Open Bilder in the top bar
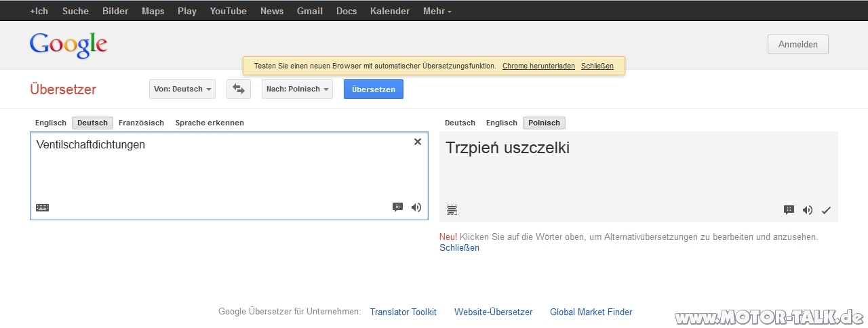This screenshot has width=868, height=328. (x=115, y=11)
